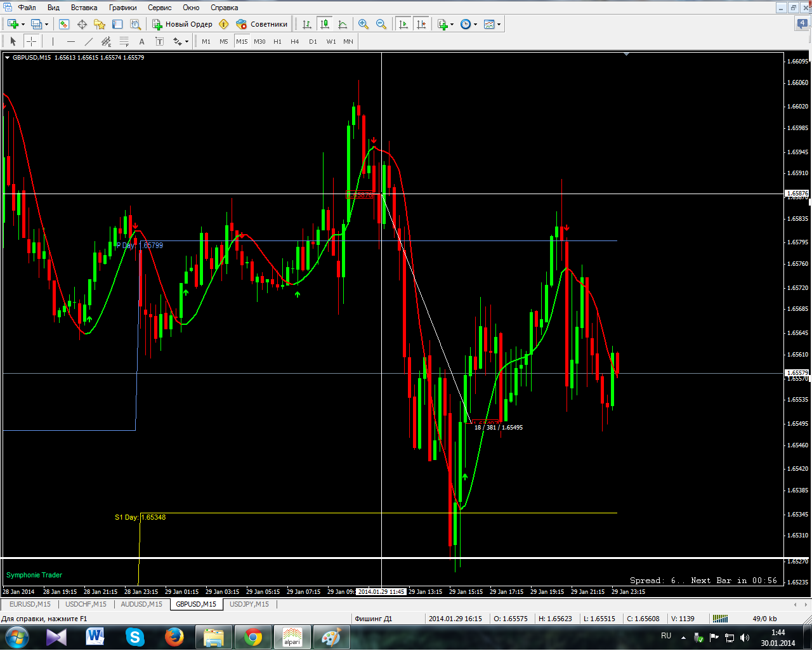Switch chart to line chart type
This screenshot has width=812, height=651.
coord(343,24)
